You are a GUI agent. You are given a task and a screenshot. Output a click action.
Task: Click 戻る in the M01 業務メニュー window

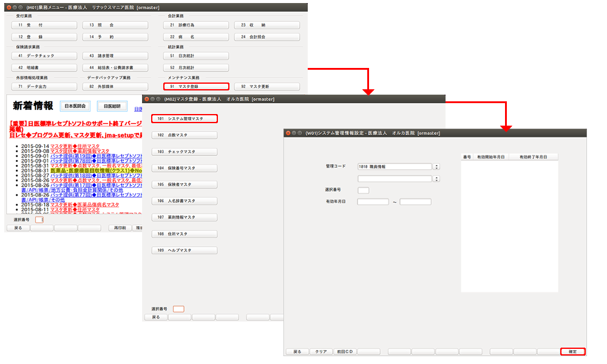pyautogui.click(x=18, y=228)
